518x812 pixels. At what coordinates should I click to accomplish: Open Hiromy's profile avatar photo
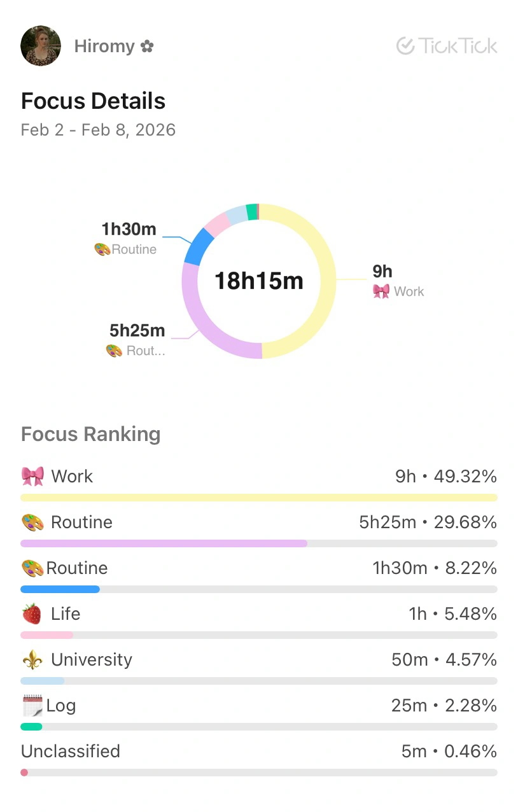(41, 46)
